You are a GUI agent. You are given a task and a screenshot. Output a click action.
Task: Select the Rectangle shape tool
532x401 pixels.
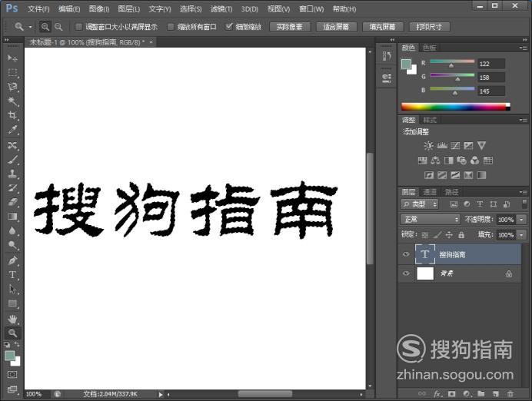[12, 303]
